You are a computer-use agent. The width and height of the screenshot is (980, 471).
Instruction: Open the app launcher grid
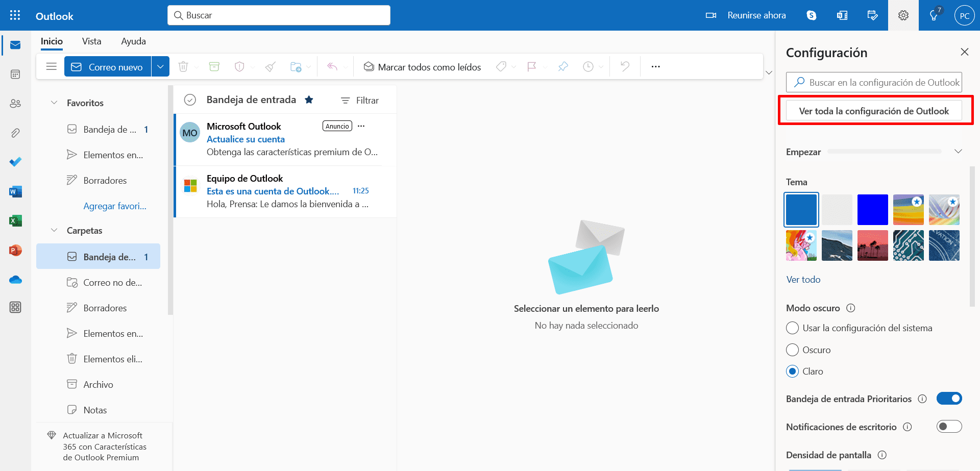pos(15,15)
